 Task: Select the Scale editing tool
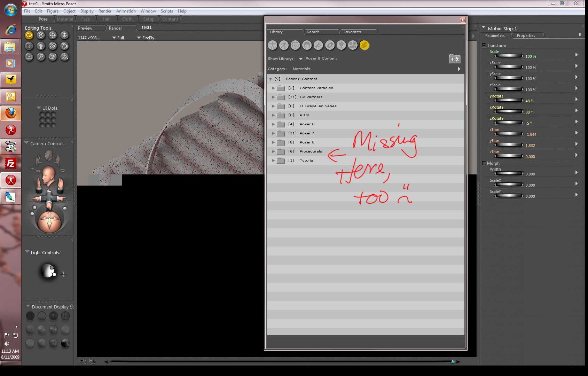(29, 46)
